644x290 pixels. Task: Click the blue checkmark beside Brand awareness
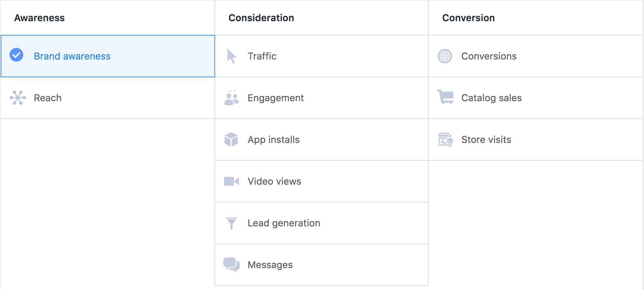tap(16, 55)
